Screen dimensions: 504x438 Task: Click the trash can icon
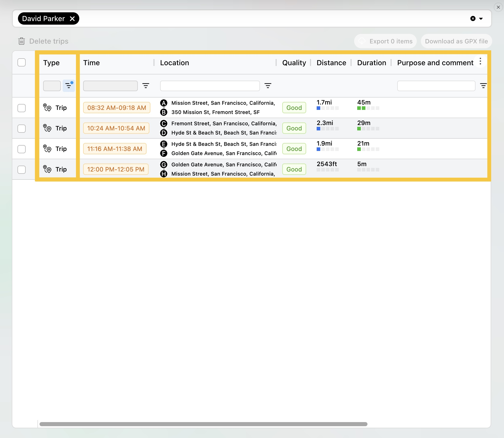[x=22, y=41]
